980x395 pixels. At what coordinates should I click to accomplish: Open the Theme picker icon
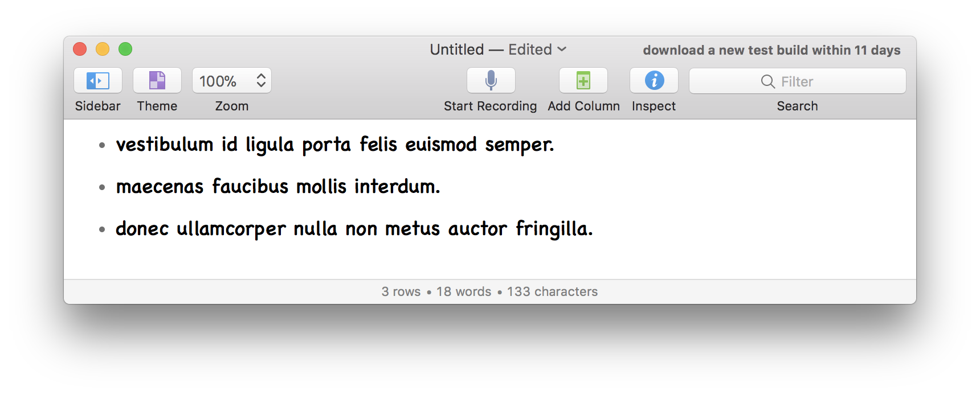pos(157,81)
